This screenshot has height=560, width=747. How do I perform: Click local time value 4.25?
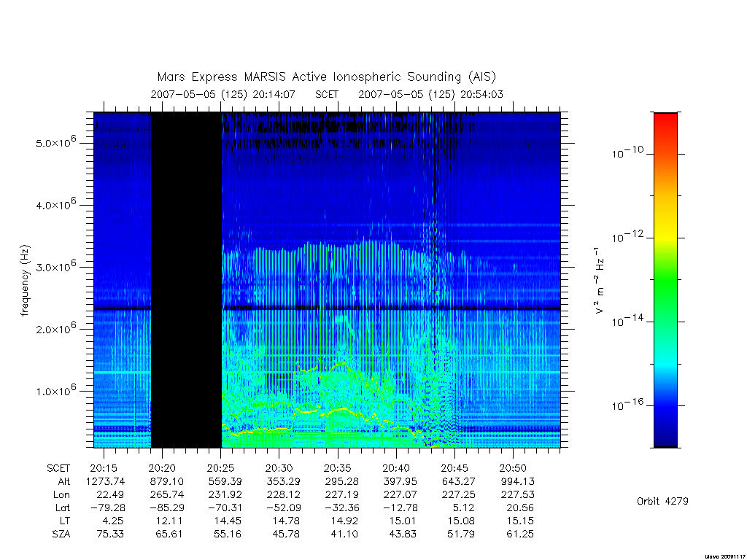(113, 521)
